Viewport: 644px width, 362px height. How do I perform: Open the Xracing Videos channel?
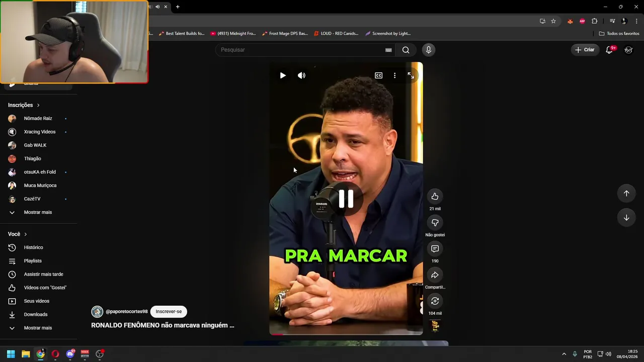(38, 132)
